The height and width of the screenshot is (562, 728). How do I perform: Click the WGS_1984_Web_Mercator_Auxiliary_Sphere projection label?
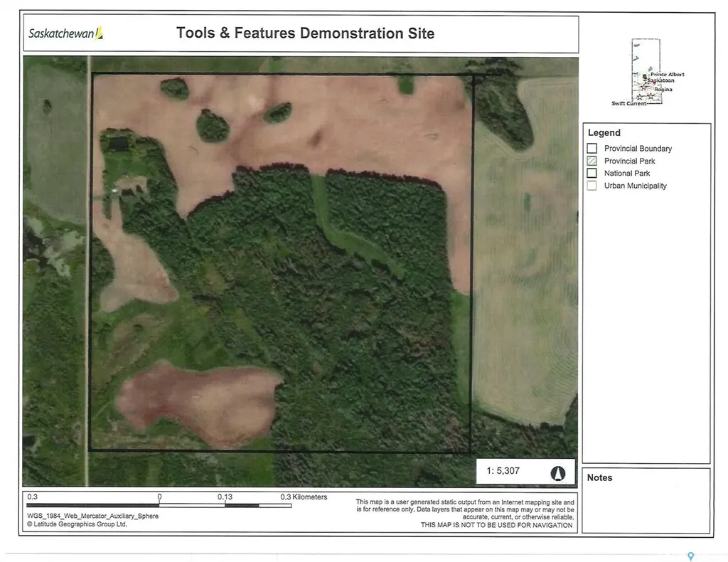pos(93,516)
